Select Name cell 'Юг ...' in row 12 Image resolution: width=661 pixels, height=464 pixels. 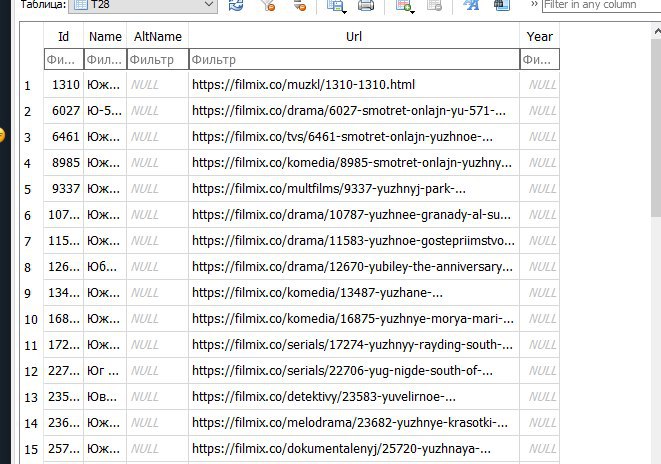(105, 371)
